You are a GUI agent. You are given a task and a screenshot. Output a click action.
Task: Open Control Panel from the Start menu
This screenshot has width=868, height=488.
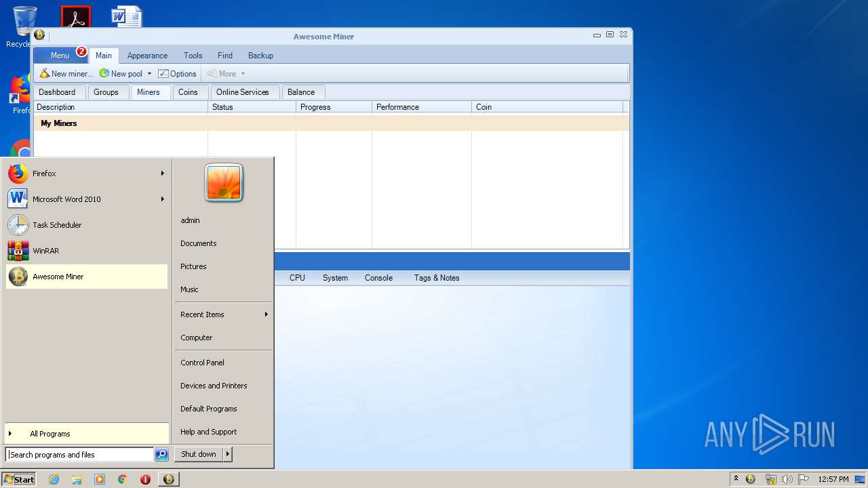(224, 363)
